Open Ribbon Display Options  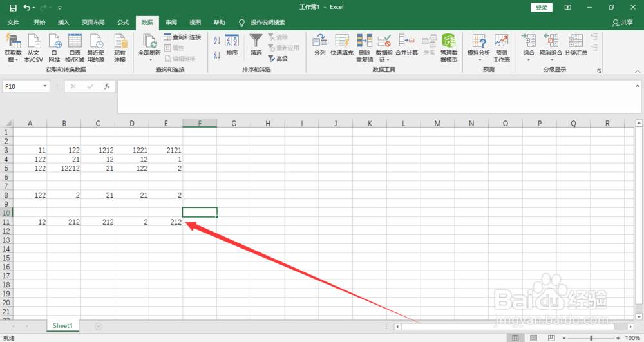coord(567,7)
